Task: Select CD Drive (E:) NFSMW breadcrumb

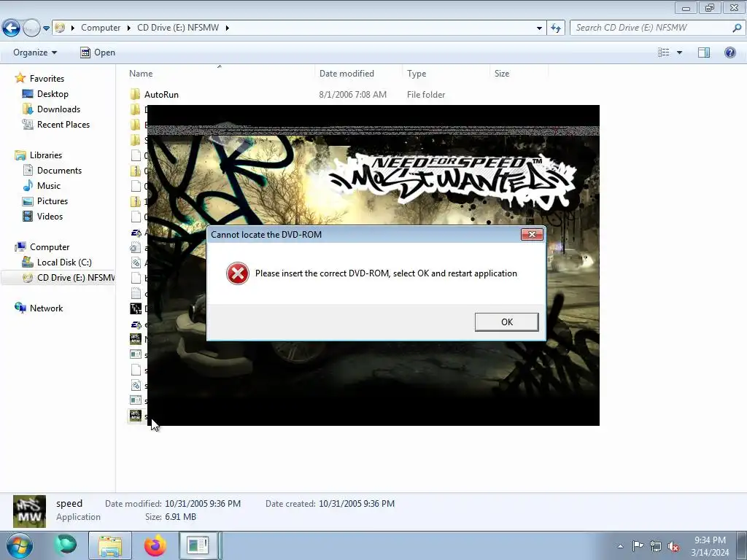Action: (x=178, y=28)
